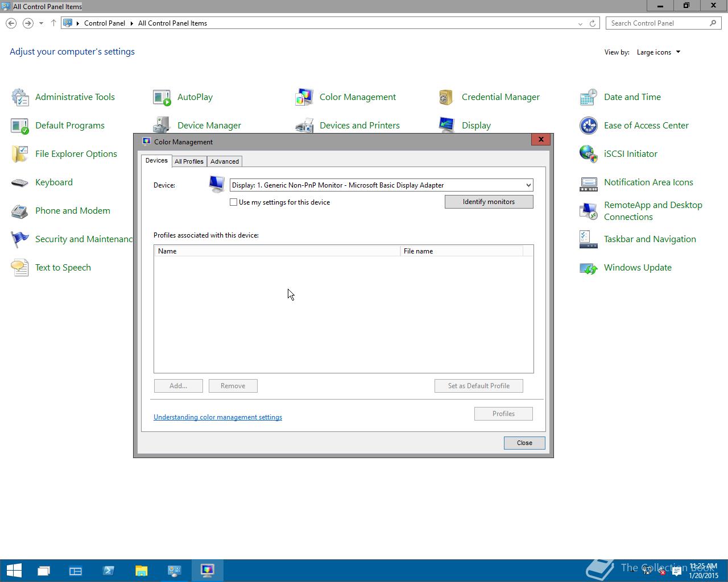Open the address bar history dropdown
Image resolution: width=728 pixels, height=582 pixels.
tap(580, 23)
